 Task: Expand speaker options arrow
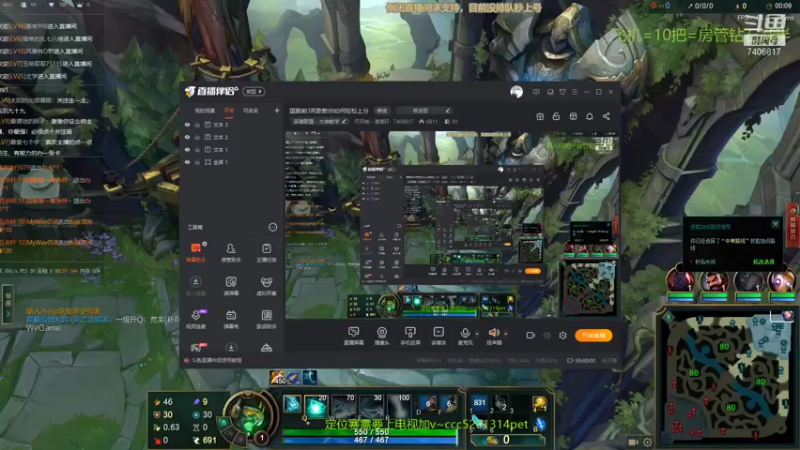[506, 334]
